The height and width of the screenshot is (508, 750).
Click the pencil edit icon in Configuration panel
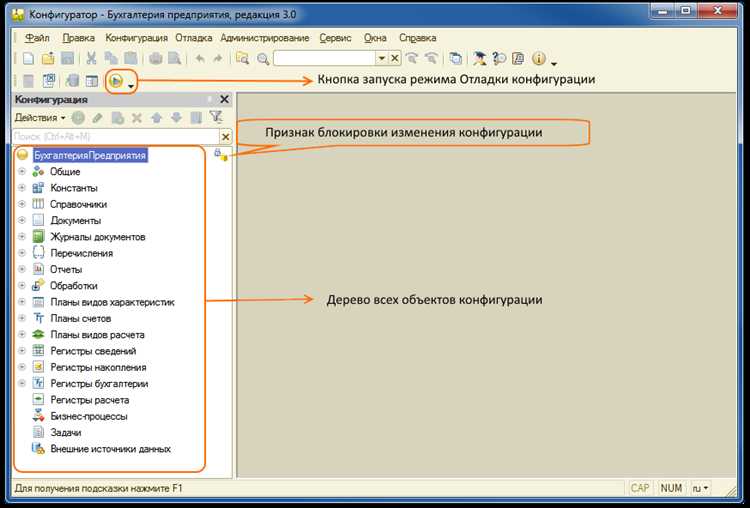click(97, 118)
